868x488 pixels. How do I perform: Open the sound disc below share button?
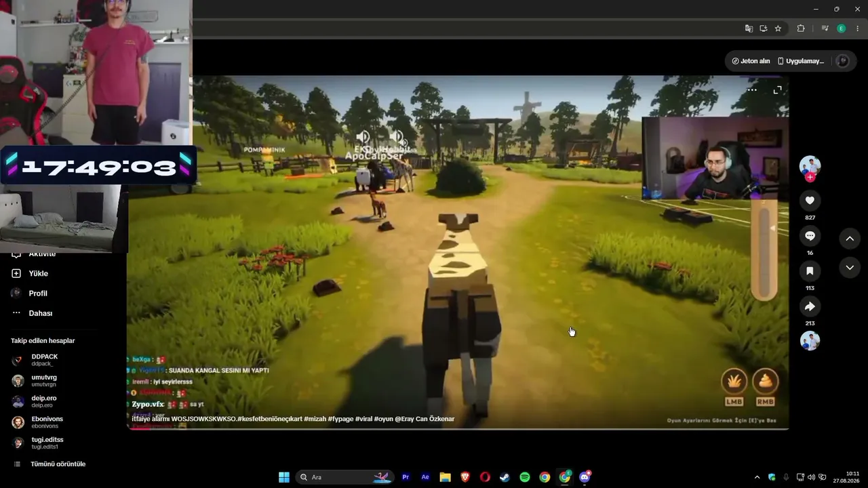810,340
